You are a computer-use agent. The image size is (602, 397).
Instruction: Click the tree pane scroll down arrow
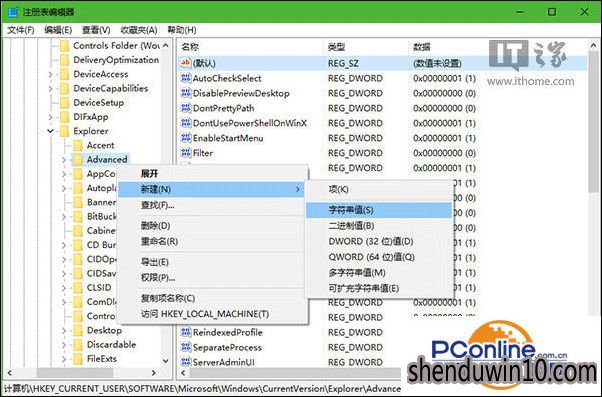tap(165, 361)
